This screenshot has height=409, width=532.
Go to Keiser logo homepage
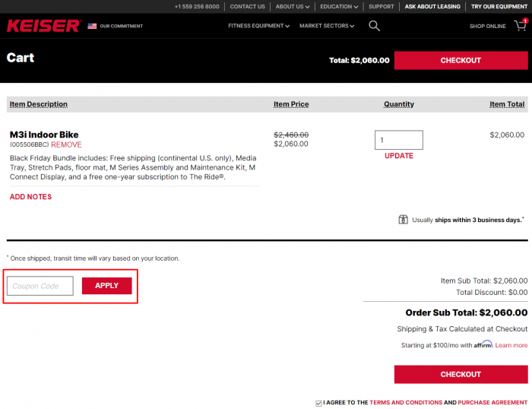pyautogui.click(x=43, y=26)
